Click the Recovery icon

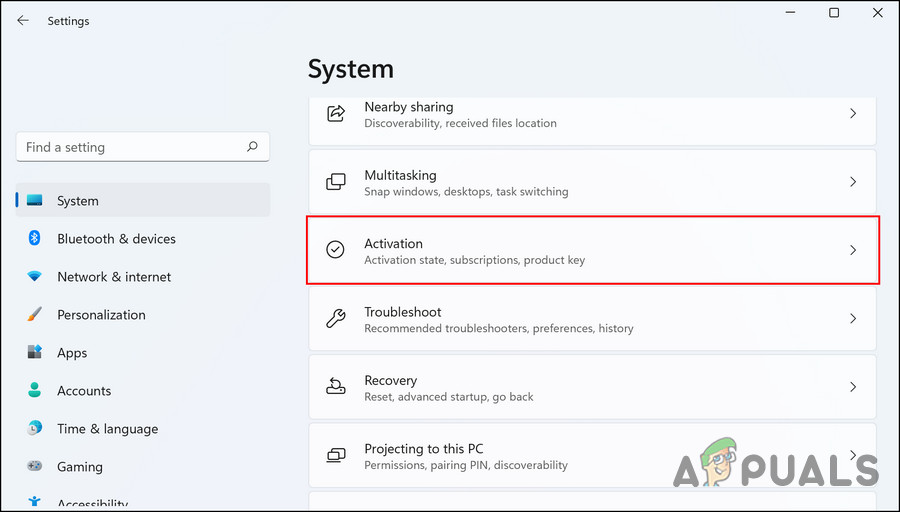point(336,386)
